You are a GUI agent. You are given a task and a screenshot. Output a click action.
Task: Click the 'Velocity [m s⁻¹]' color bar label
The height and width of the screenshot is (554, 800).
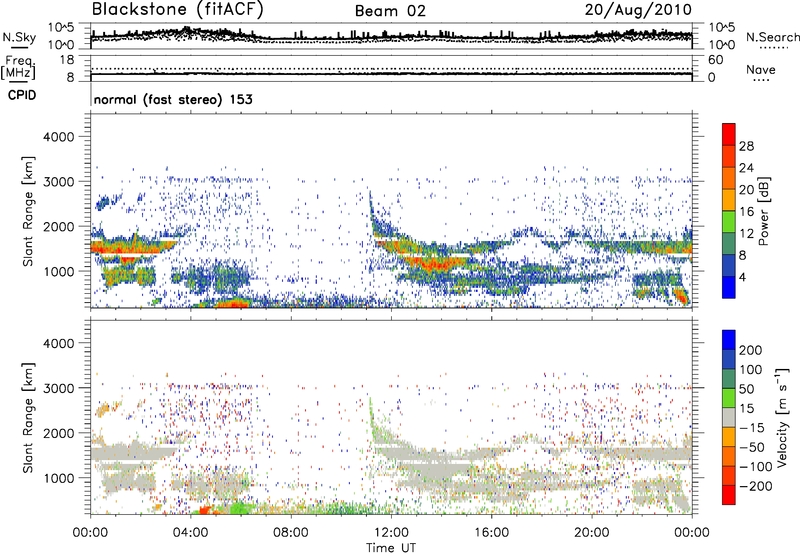point(781,417)
